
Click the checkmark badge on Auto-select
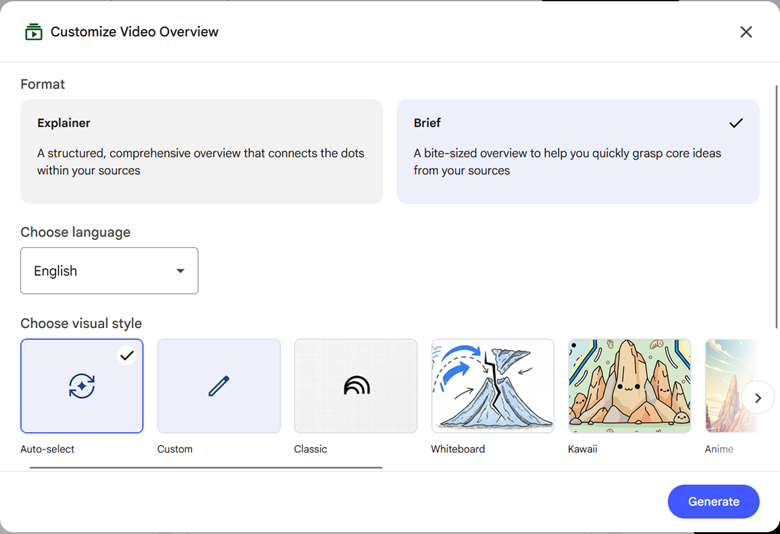[127, 355]
